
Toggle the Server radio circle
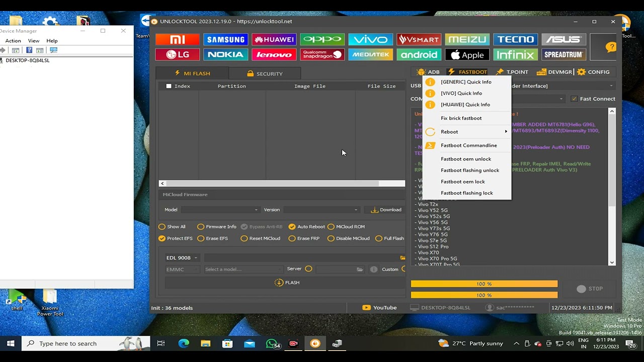point(308,269)
